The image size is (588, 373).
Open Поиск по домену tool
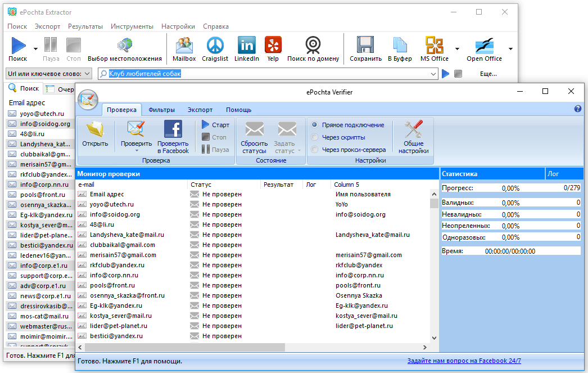pyautogui.click(x=313, y=46)
